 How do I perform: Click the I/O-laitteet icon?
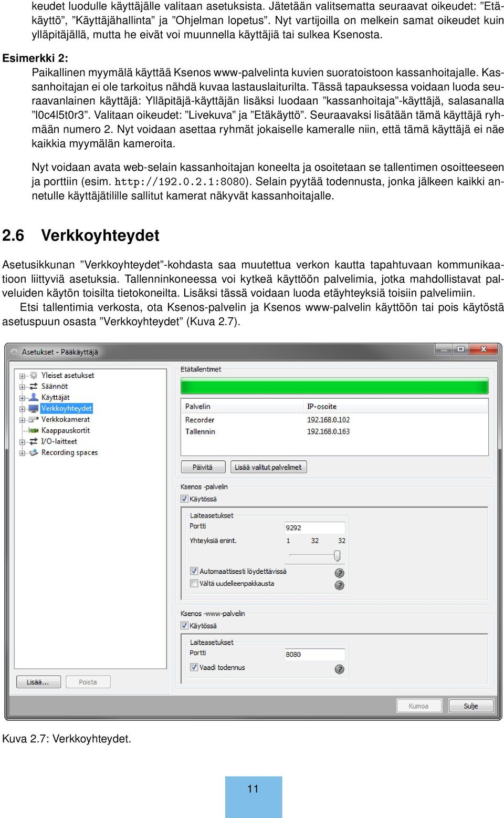pos(34,441)
